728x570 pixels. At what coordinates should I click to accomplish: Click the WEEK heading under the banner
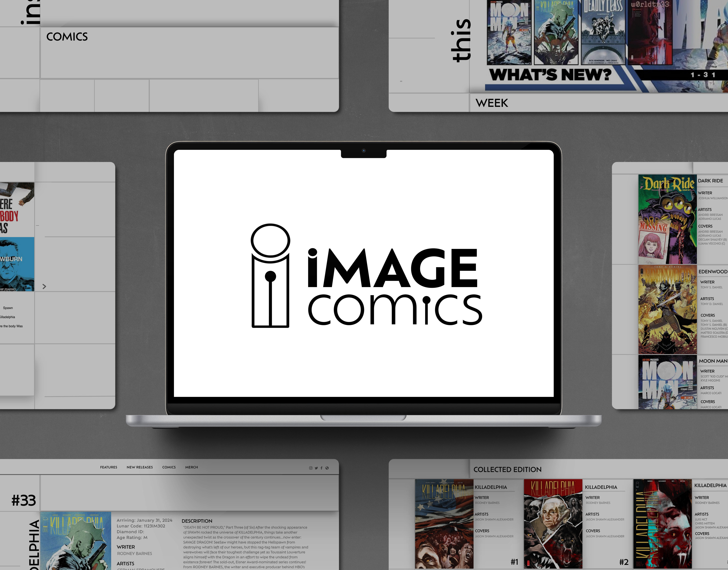[x=492, y=103]
